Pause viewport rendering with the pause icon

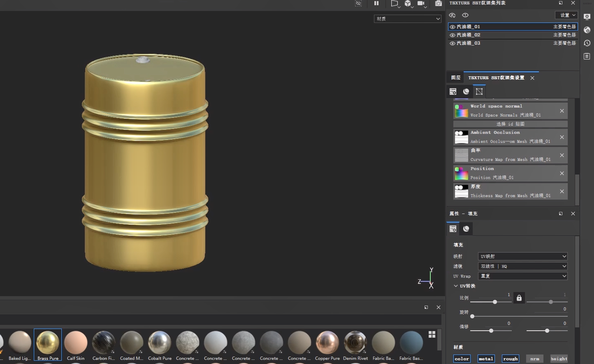point(376,4)
